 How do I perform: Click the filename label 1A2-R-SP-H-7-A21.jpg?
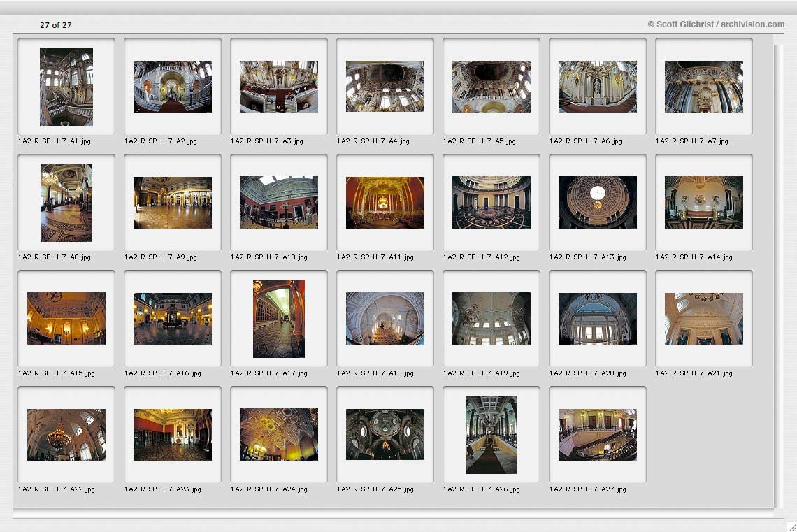pos(694,373)
